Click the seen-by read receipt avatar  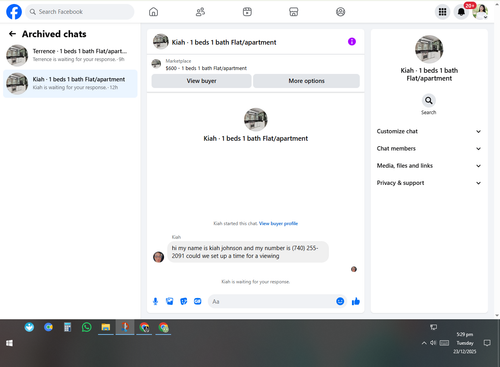[x=354, y=269]
